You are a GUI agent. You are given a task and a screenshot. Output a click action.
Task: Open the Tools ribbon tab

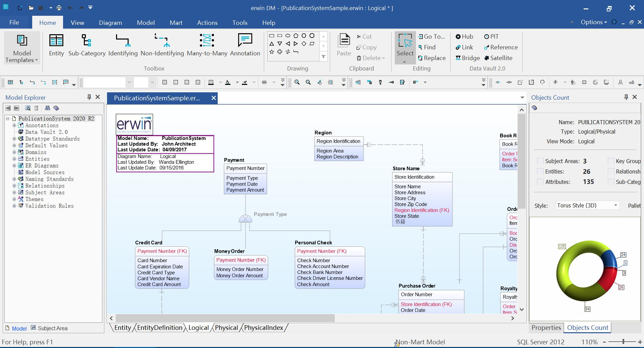[x=240, y=22]
